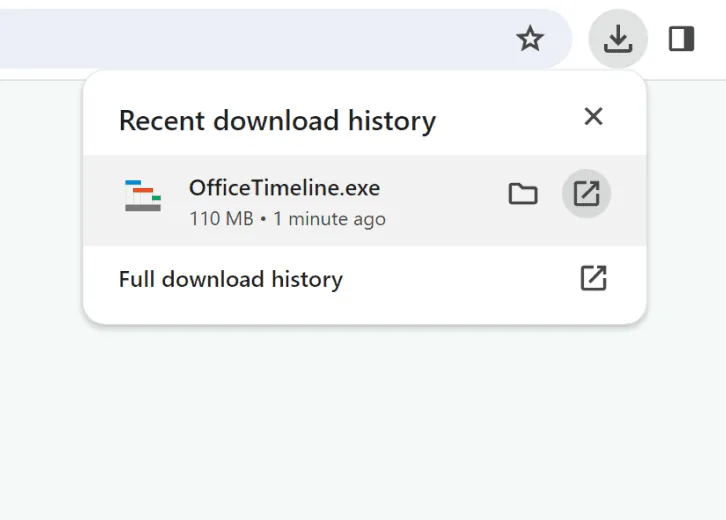This screenshot has height=520, width=726.
Task: Open OfficeTimeline.exe with the open-file icon
Action: (x=586, y=194)
